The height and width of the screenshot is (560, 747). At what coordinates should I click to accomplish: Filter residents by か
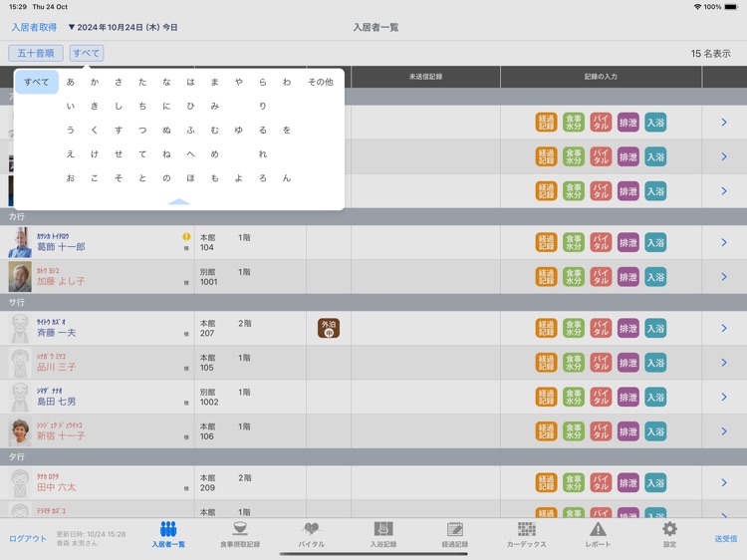[95, 82]
